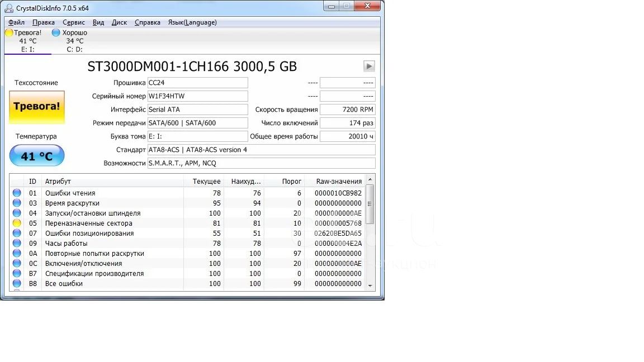The image size is (644, 362).
Task: Open the Файл menu
Action: click(x=16, y=22)
